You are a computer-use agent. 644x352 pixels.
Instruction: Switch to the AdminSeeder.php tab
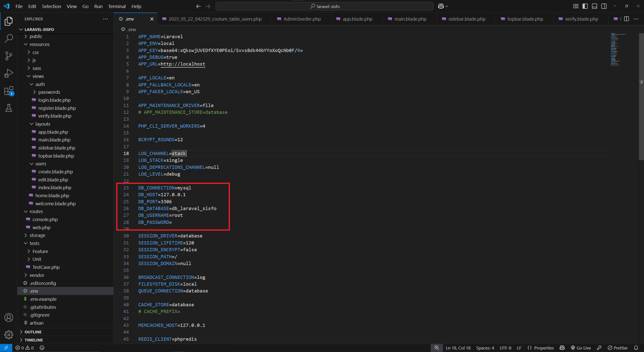302,19
